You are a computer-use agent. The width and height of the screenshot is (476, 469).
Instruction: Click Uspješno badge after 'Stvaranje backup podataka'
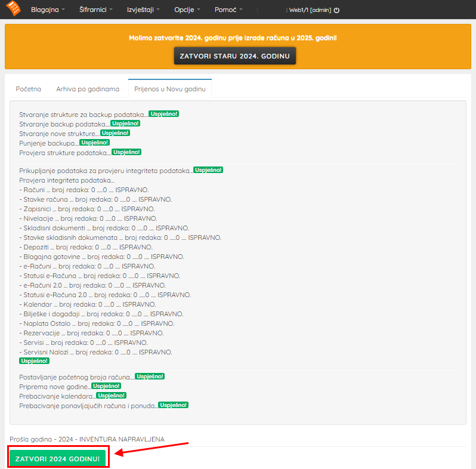[x=125, y=124]
